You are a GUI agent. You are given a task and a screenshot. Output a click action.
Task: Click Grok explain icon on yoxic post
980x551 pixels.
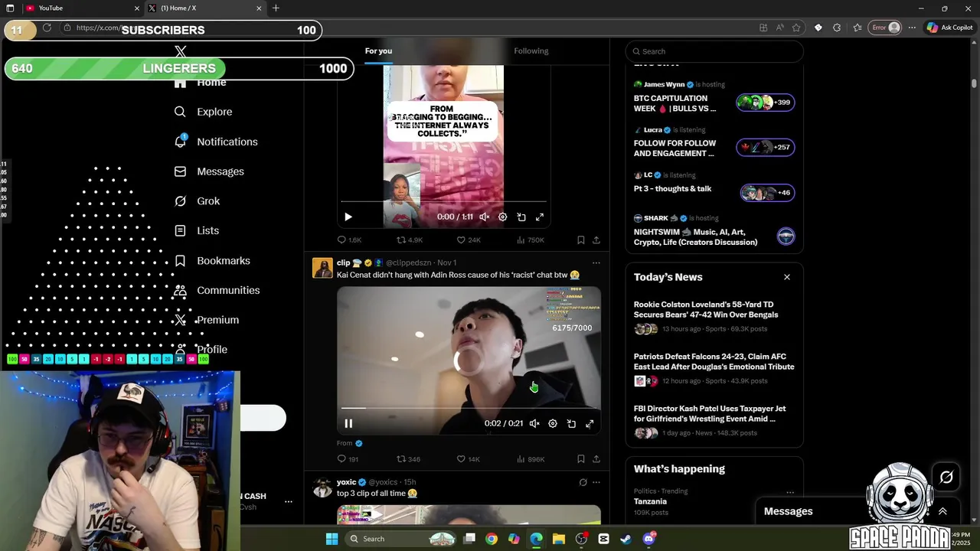(583, 482)
